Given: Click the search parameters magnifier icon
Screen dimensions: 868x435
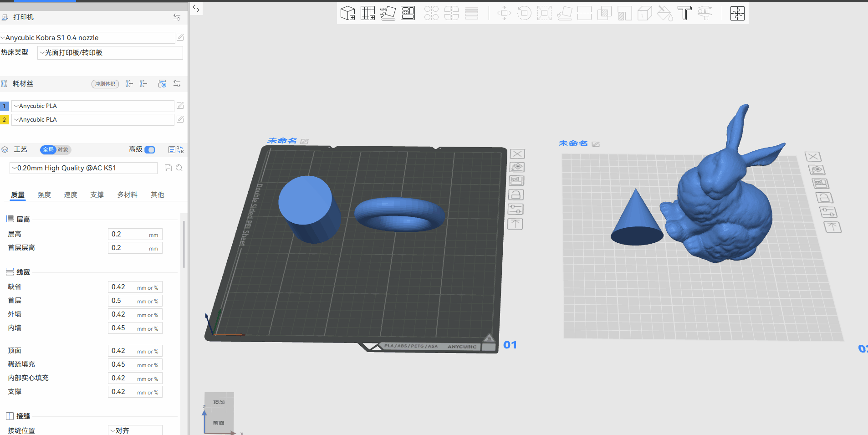Looking at the screenshot, I should click(179, 168).
